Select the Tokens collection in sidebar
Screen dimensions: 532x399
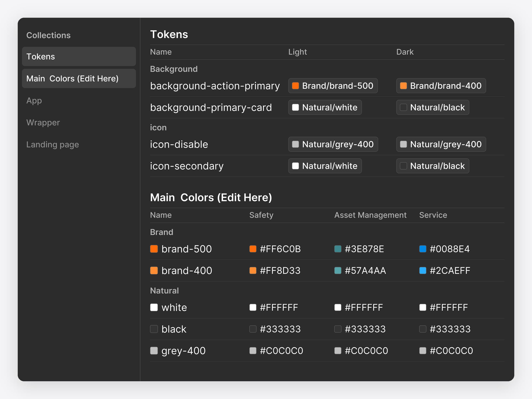79,57
